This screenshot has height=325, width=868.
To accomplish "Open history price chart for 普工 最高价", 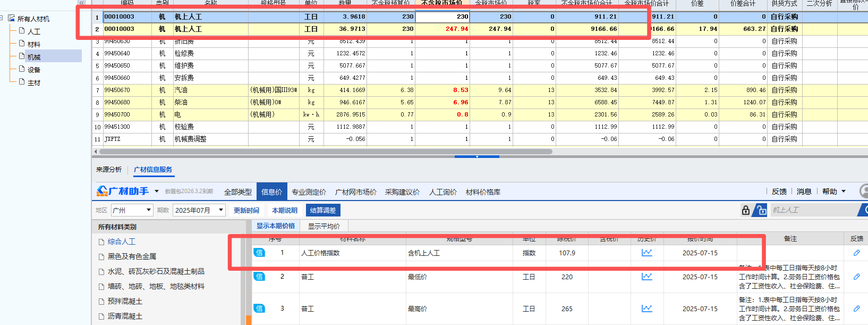I will [646, 309].
